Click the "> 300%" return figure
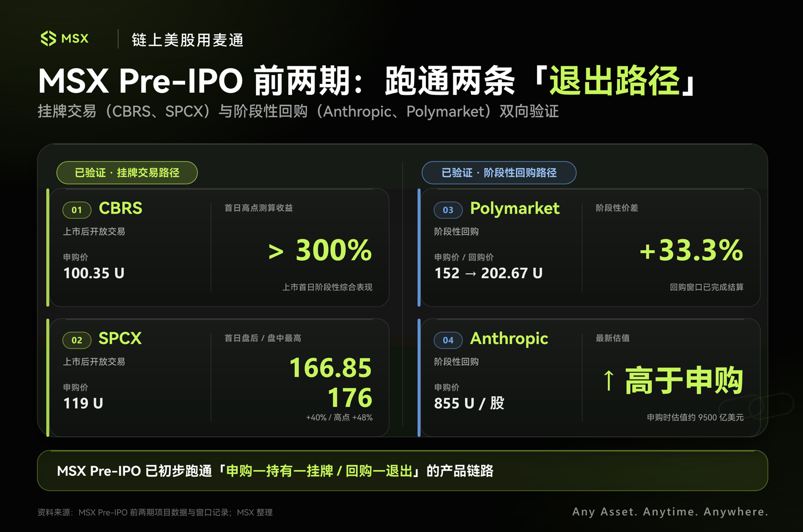This screenshot has height=532, width=803. [x=320, y=250]
